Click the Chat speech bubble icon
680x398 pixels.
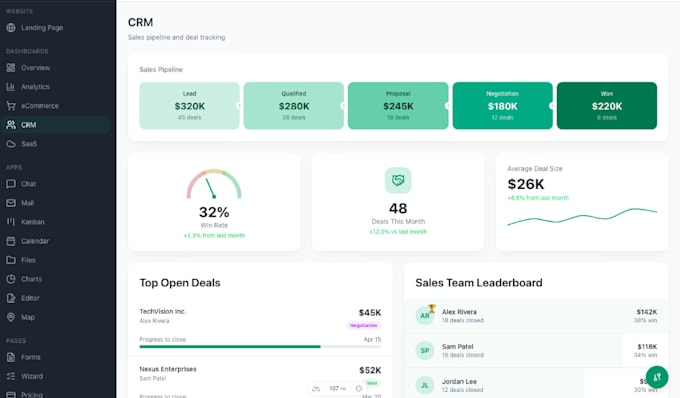[x=11, y=184]
